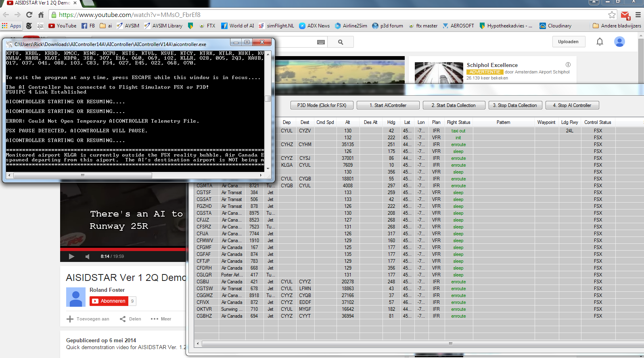644x358 pixels.
Task: Open the Meer options menu
Action: [x=161, y=319]
